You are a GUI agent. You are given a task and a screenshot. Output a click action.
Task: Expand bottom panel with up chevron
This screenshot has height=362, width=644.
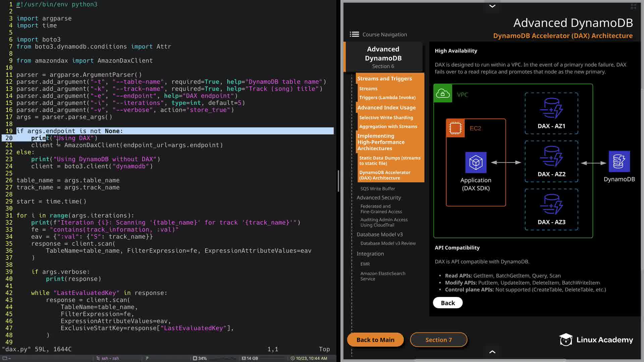click(492, 352)
